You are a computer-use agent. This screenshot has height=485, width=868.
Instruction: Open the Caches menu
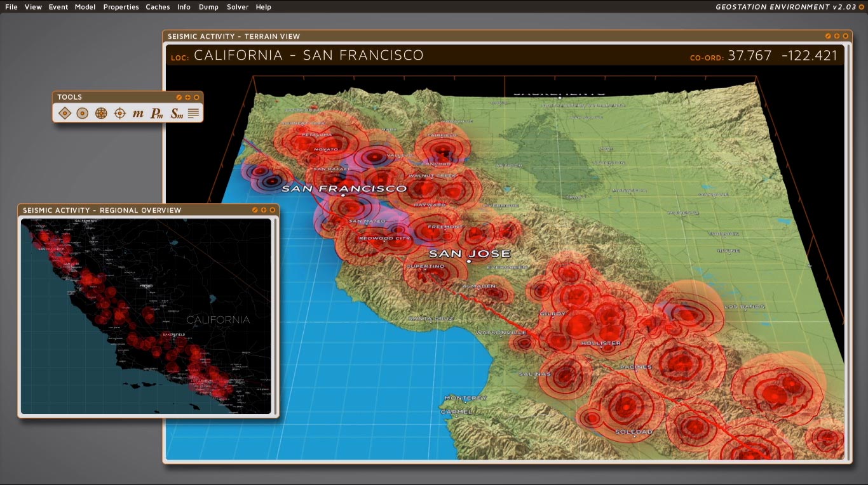click(158, 7)
